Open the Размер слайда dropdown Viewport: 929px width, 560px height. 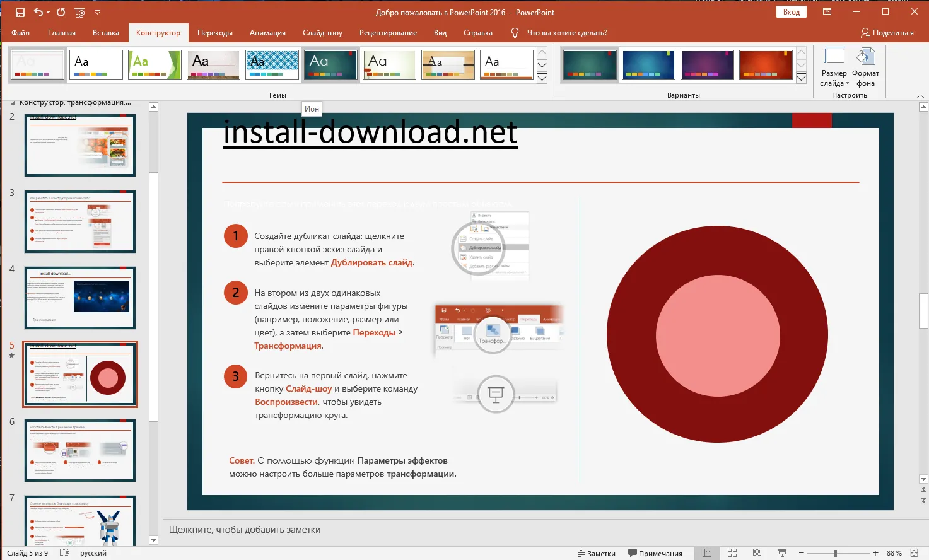[x=834, y=68]
